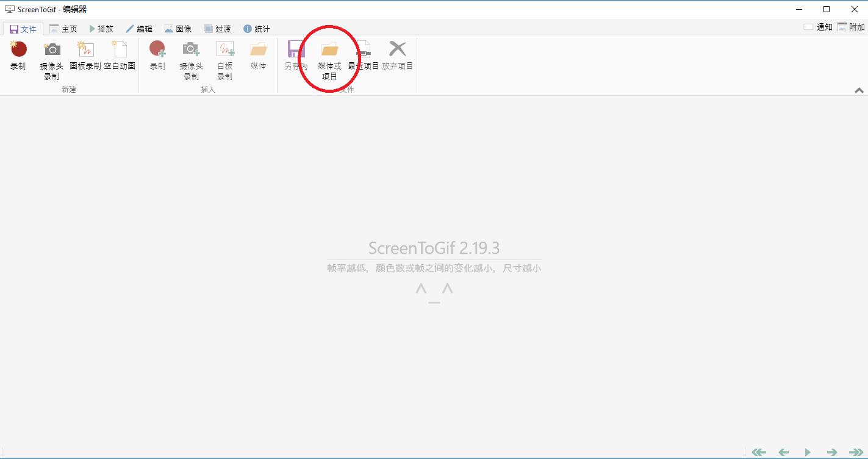Open the 播放 ribbon tab
This screenshot has width=868, height=459.
pos(101,29)
